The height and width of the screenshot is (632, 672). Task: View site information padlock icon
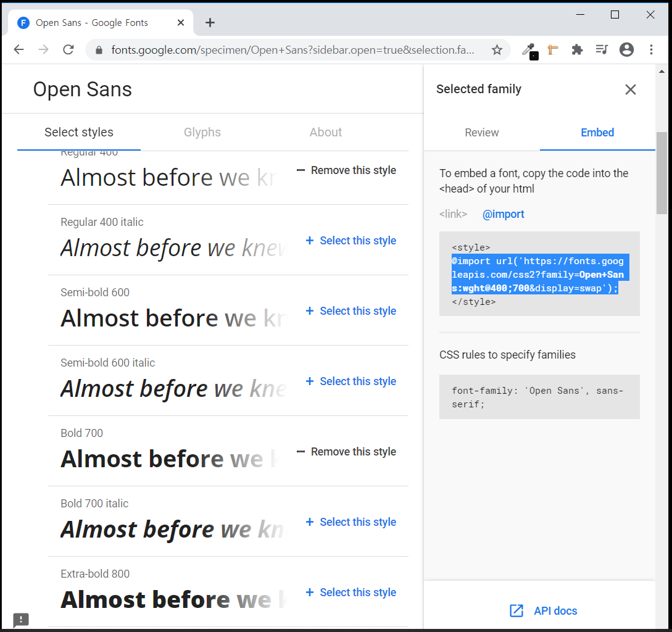99,50
